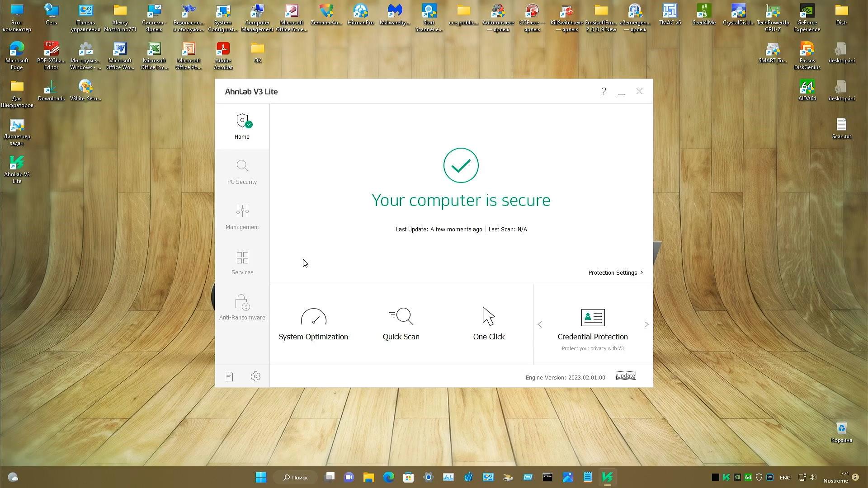
Task: Click the Поиск search box
Action: click(295, 477)
